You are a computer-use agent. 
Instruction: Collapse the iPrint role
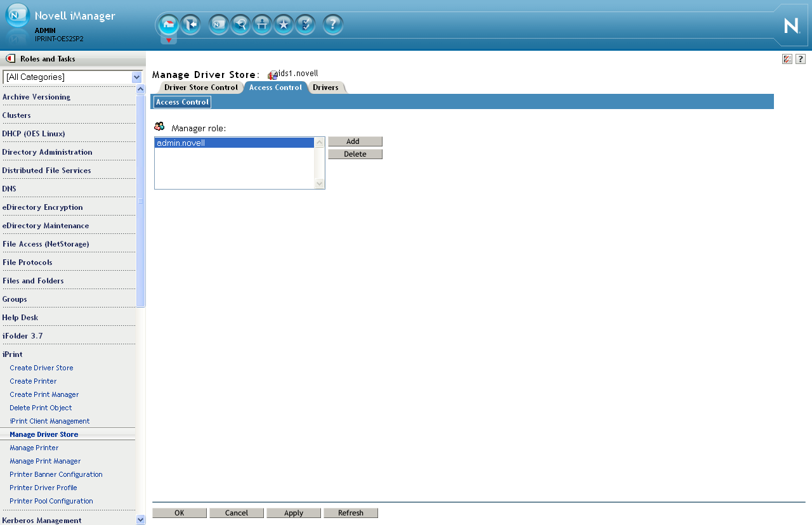[12, 354]
